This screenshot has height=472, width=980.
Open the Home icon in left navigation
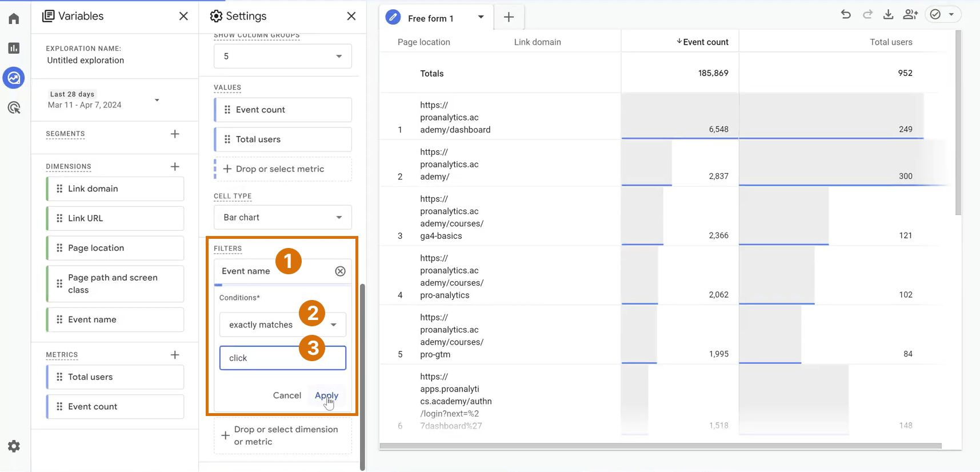(14, 19)
